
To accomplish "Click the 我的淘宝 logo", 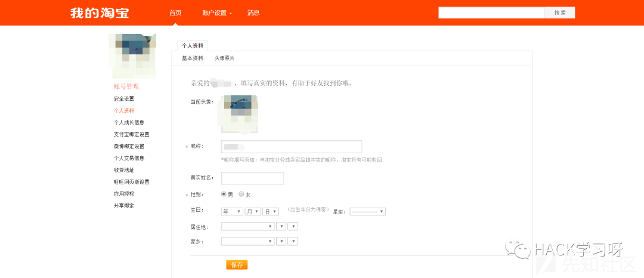I will (x=100, y=13).
